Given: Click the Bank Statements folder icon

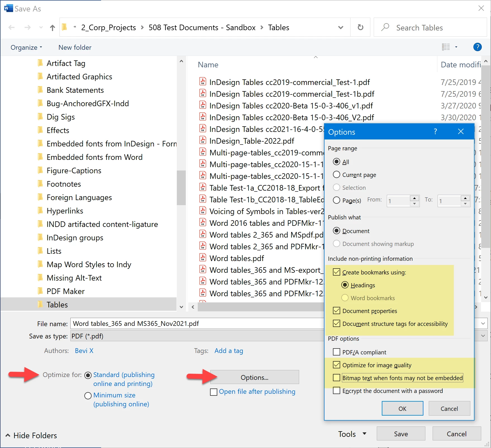Looking at the screenshot, I should pyautogui.click(x=40, y=89).
